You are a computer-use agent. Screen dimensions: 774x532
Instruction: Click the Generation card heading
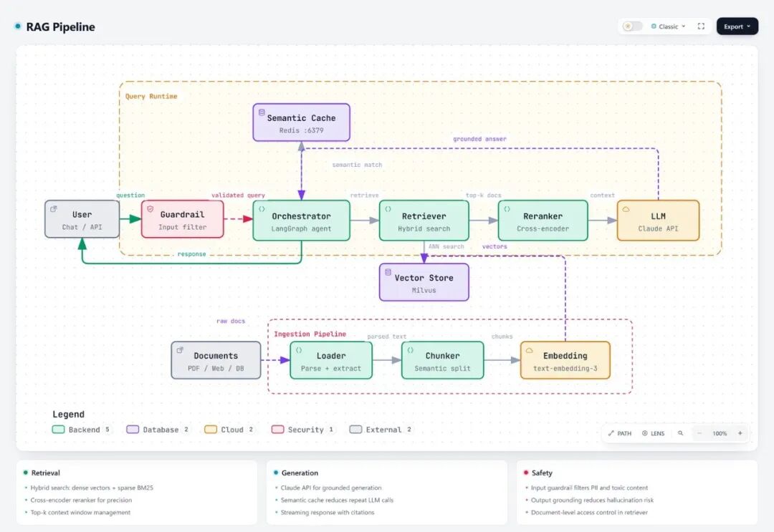tap(300, 473)
